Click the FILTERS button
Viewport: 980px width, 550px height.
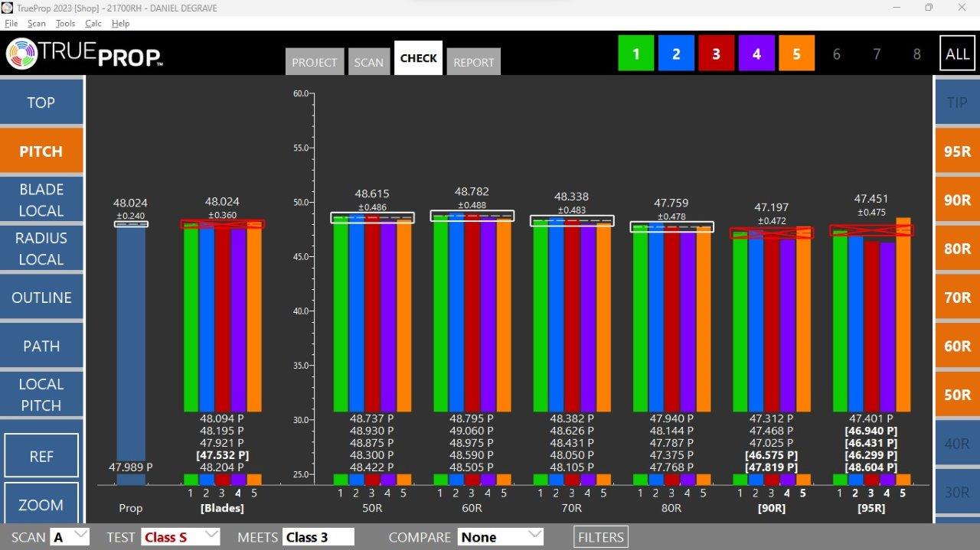pos(601,537)
